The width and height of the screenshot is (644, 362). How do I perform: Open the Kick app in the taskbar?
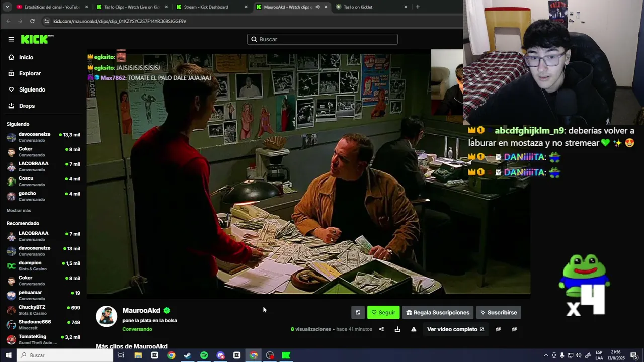[x=286, y=355]
